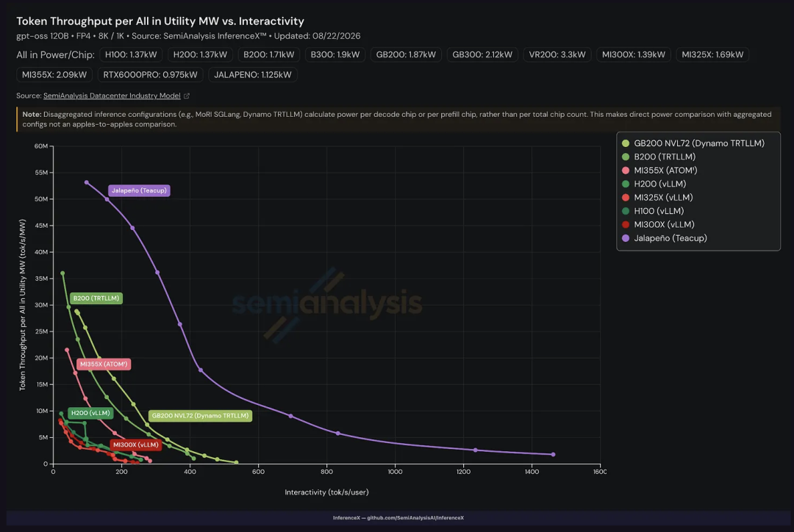This screenshot has height=532, width=794.
Task: Click the B300: 1.9kW chip tag
Action: [335, 54]
